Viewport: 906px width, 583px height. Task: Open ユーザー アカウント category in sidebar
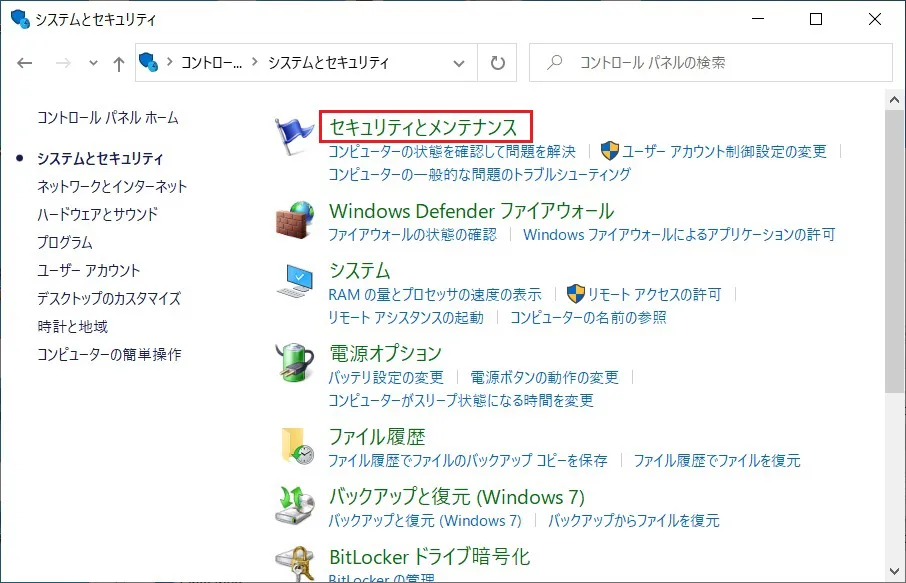click(x=88, y=270)
